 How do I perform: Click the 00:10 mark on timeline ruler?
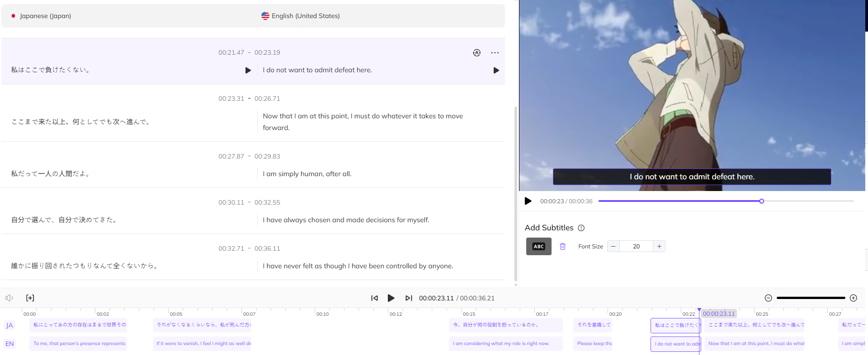pos(322,314)
